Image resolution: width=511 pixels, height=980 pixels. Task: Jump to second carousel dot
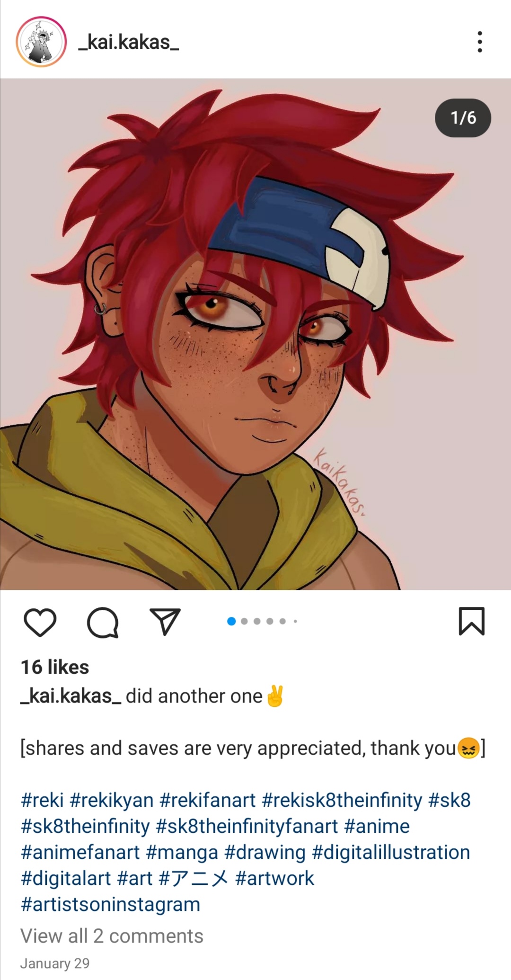pos(244,621)
